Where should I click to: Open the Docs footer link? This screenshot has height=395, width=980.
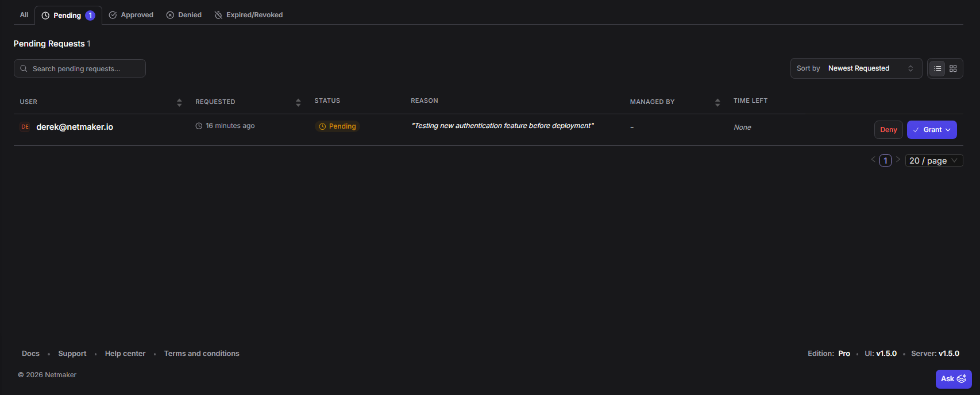(30, 354)
